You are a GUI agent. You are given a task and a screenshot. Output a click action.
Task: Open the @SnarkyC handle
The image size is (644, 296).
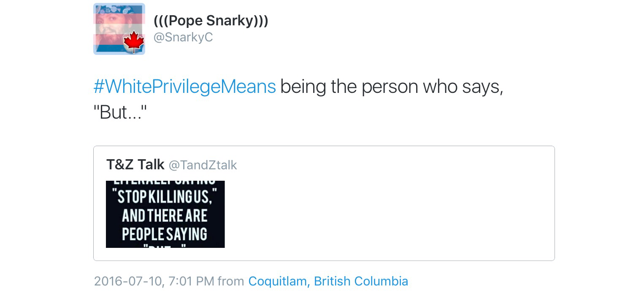point(183,38)
